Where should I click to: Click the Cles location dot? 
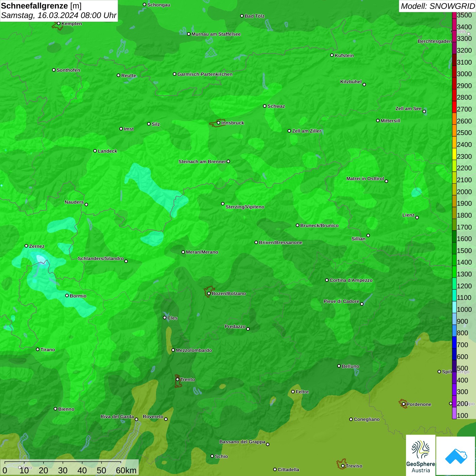coord(165,318)
